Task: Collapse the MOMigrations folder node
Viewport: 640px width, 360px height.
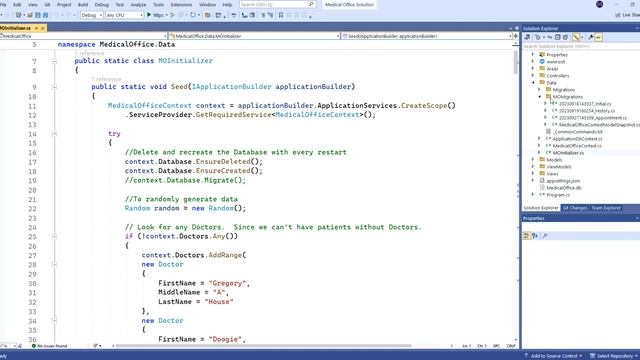Action: [540, 97]
